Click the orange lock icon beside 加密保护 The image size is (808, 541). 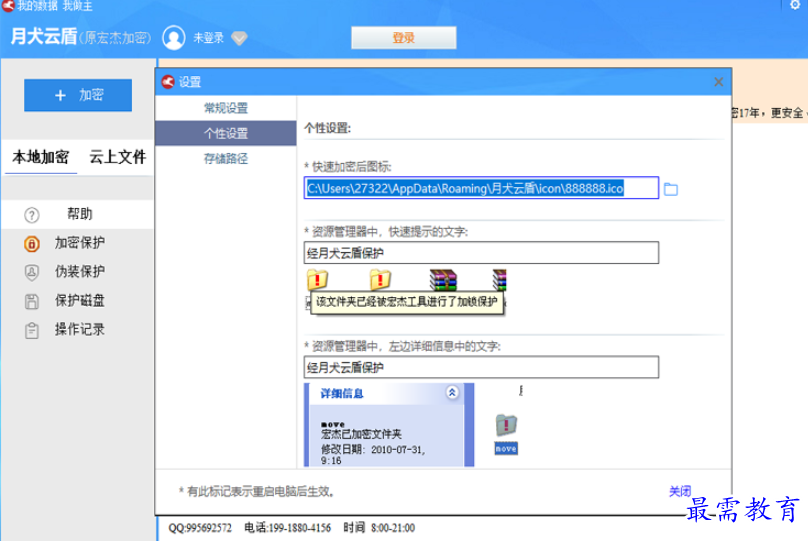click(32, 244)
